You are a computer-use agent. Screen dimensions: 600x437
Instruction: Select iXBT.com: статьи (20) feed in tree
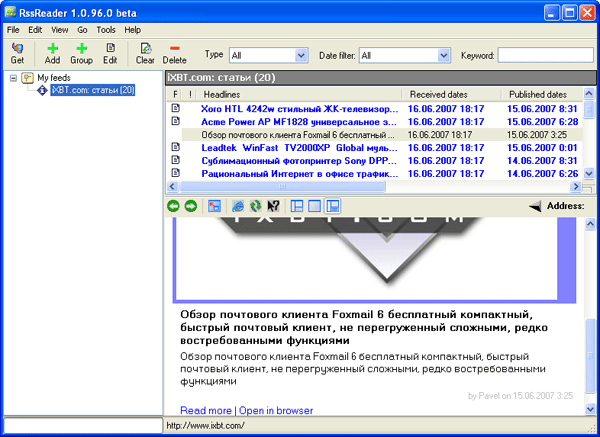pos(93,90)
